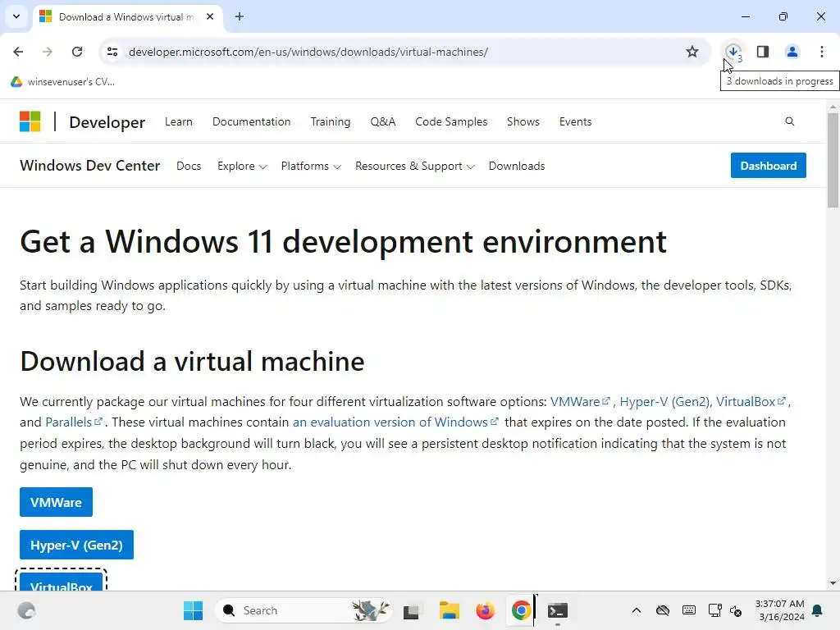Open the Docs link

[189, 166]
